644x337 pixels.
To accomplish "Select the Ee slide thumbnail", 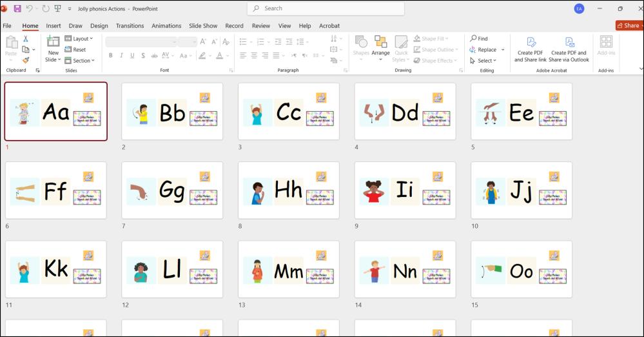I will tap(522, 112).
